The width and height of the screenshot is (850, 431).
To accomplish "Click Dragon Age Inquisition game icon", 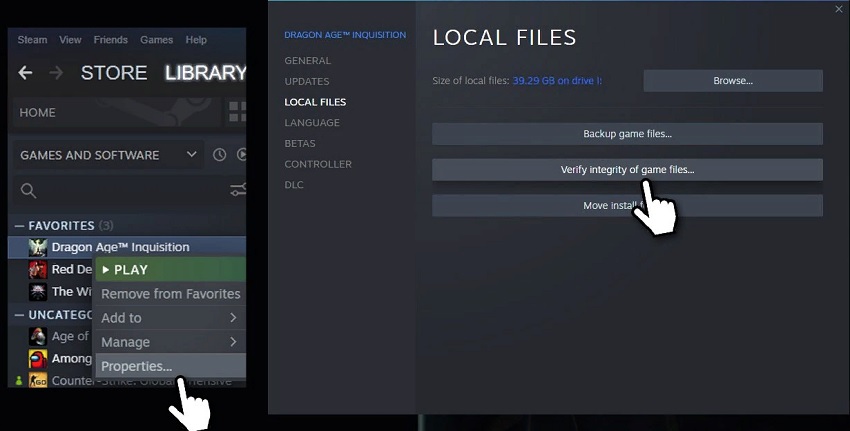I will click(x=38, y=247).
